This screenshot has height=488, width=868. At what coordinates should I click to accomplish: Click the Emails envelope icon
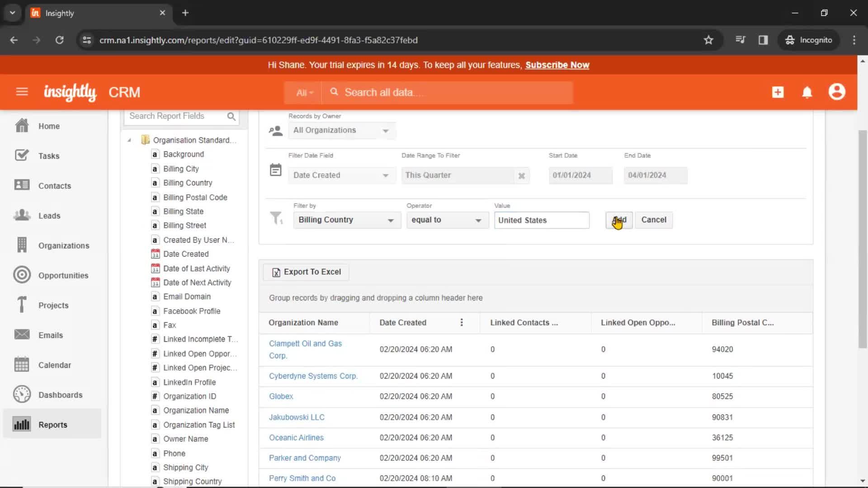click(x=22, y=334)
